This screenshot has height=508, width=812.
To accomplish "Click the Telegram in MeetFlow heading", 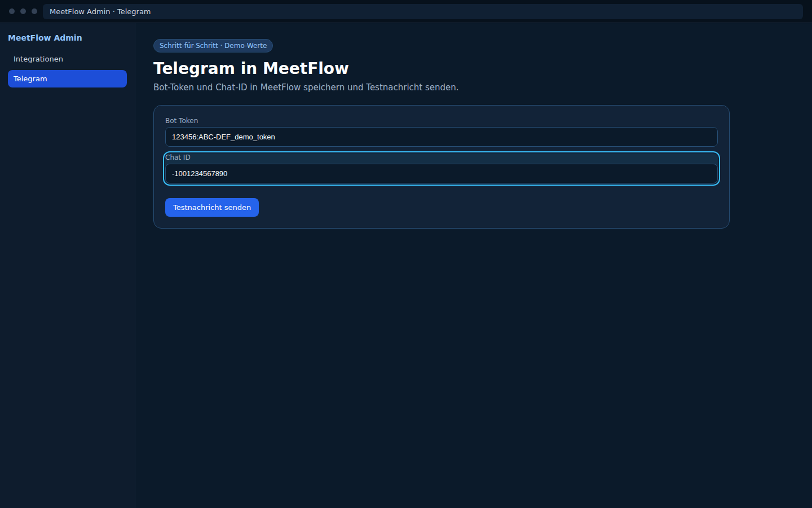I will coord(251,68).
